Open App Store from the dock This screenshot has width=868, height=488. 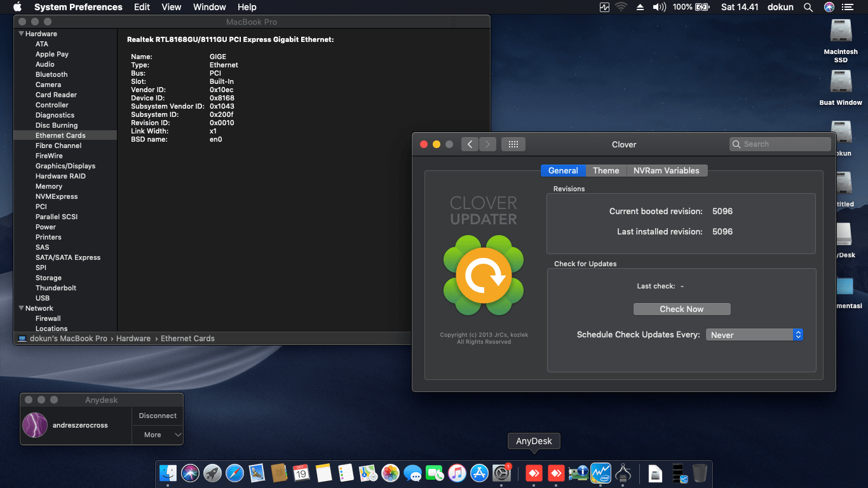[x=479, y=473]
